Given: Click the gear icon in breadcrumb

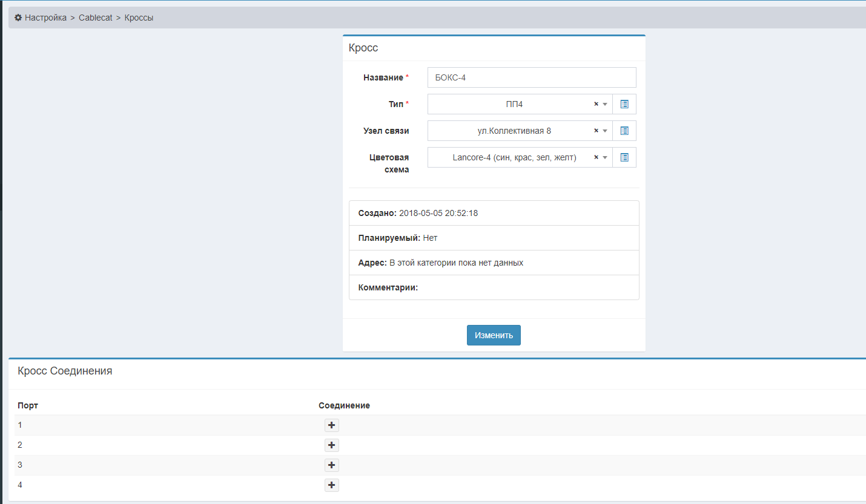Looking at the screenshot, I should click(18, 18).
